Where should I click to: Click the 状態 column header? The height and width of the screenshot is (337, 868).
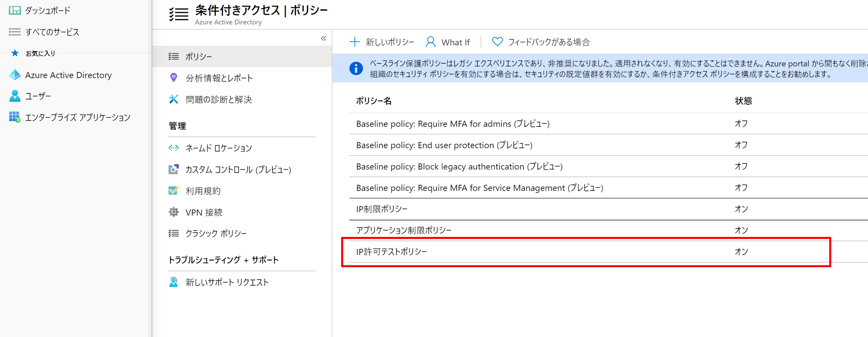pyautogui.click(x=743, y=101)
